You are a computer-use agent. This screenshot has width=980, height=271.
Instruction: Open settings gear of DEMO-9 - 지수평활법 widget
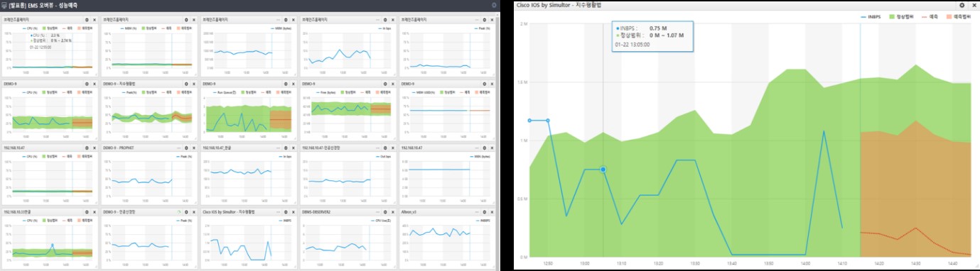185,84
